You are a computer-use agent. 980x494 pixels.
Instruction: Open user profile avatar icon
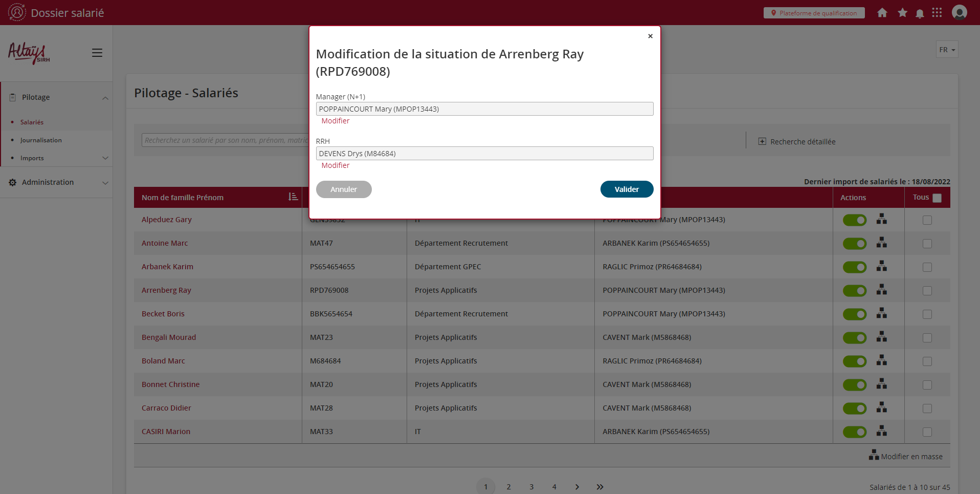[x=959, y=12]
